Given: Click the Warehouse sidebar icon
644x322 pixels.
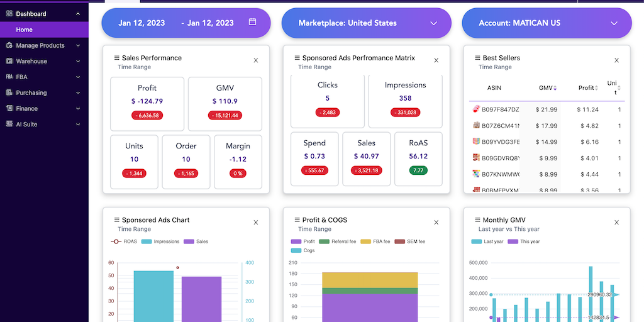Looking at the screenshot, I should [x=9, y=61].
